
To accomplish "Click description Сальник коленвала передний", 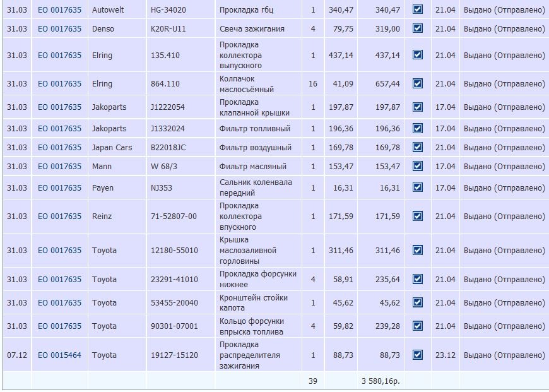I will (256, 187).
